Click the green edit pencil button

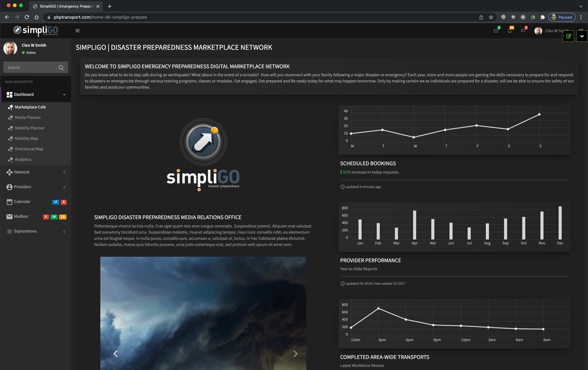tap(568, 36)
